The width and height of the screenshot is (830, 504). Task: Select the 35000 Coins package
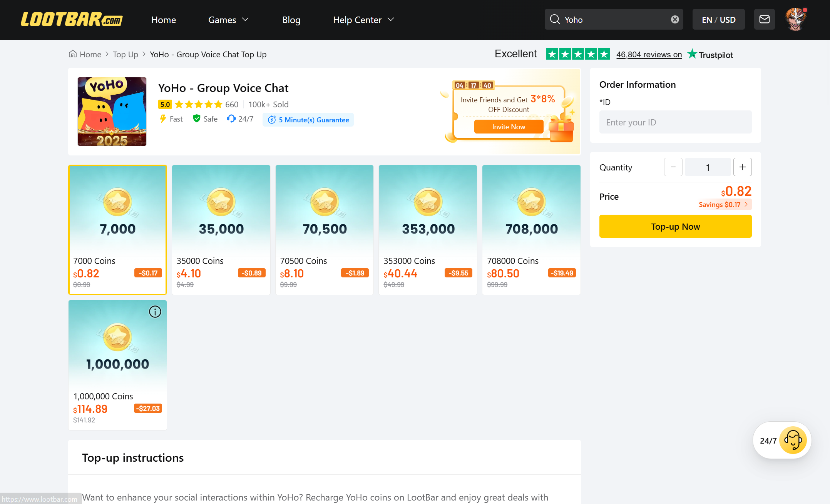(221, 230)
